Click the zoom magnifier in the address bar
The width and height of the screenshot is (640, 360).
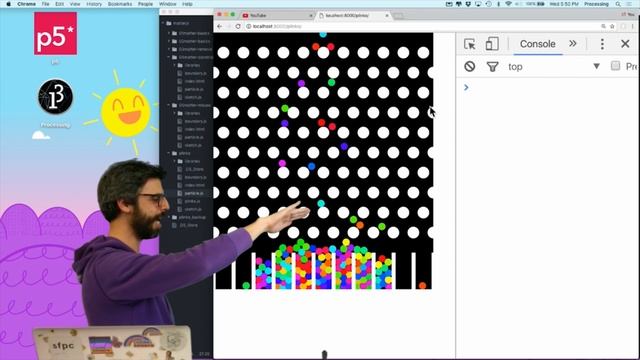[603, 26]
